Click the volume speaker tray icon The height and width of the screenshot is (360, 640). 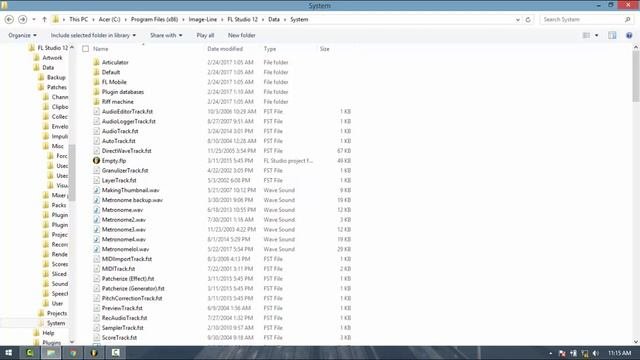(596, 353)
